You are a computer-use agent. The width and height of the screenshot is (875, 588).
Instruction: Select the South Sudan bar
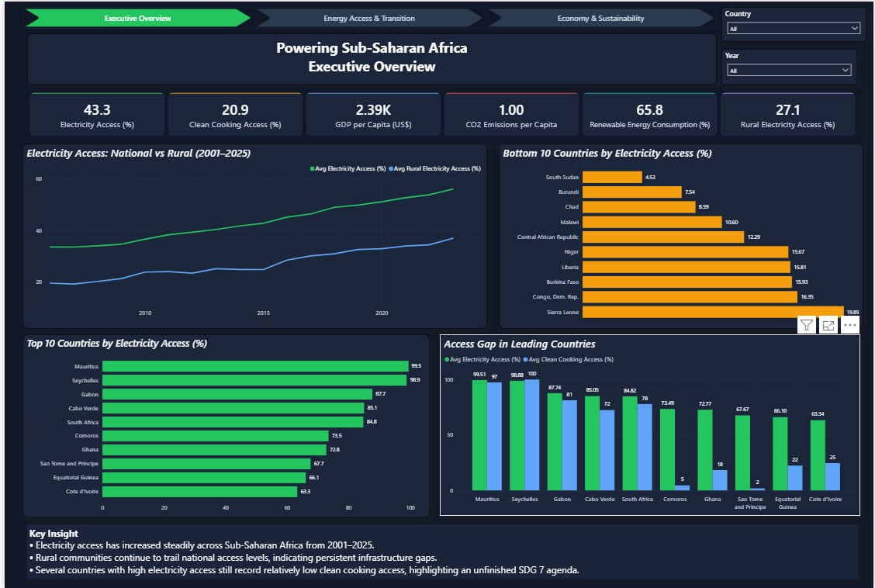pyautogui.click(x=612, y=177)
